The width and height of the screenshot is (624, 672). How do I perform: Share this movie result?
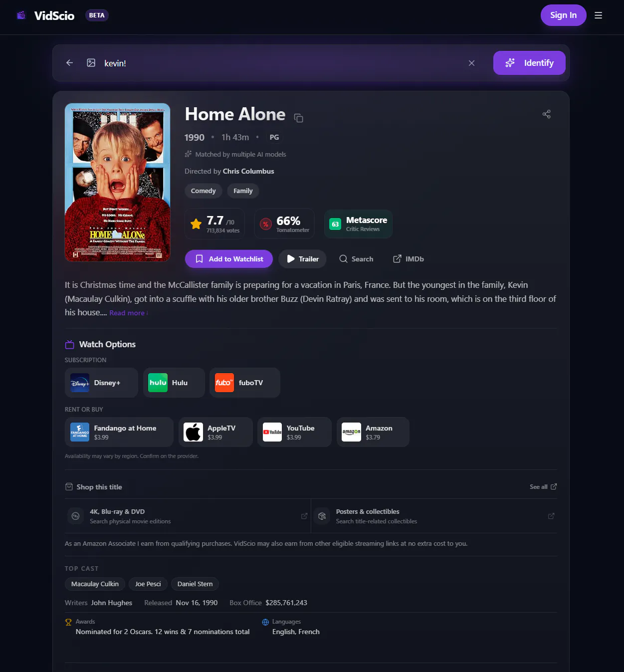coord(547,114)
